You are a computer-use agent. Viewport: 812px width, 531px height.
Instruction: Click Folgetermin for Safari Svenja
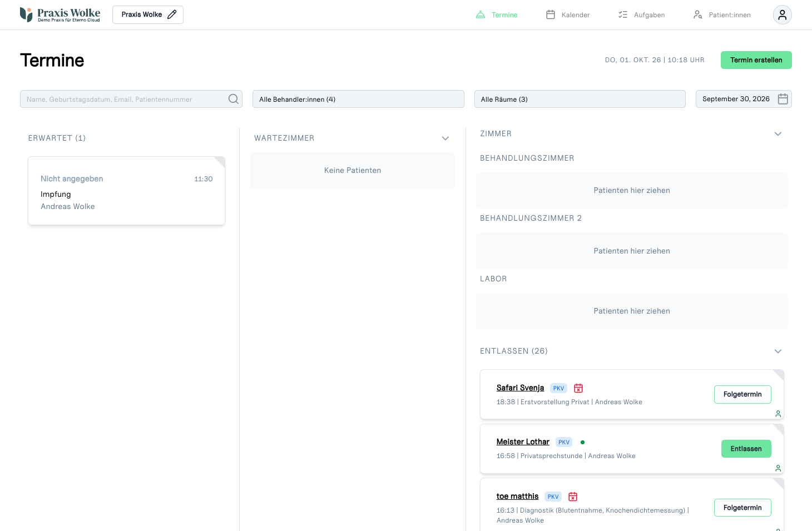click(742, 394)
